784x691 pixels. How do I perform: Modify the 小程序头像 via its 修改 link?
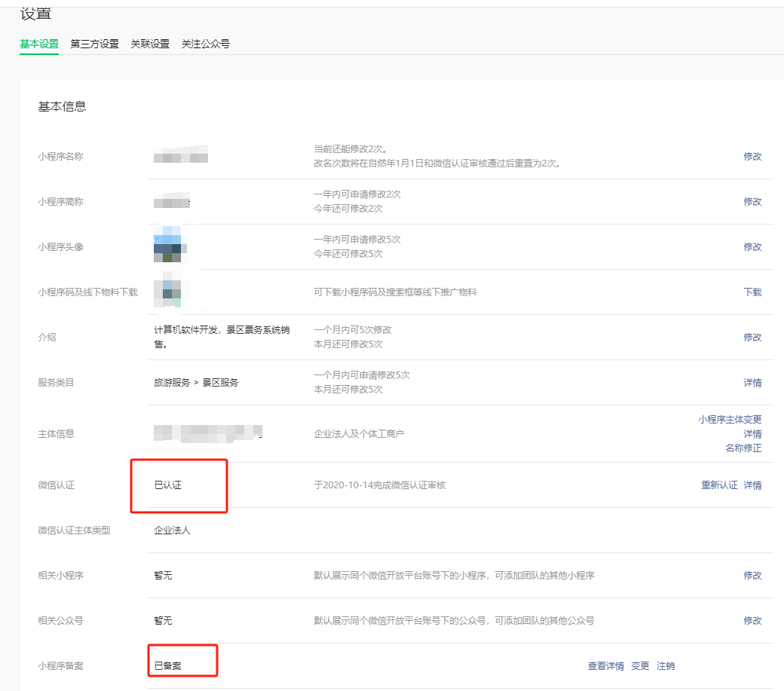(x=752, y=247)
